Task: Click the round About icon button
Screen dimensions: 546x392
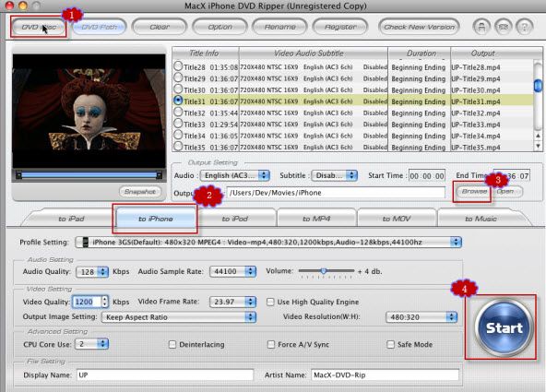Action: click(481, 27)
